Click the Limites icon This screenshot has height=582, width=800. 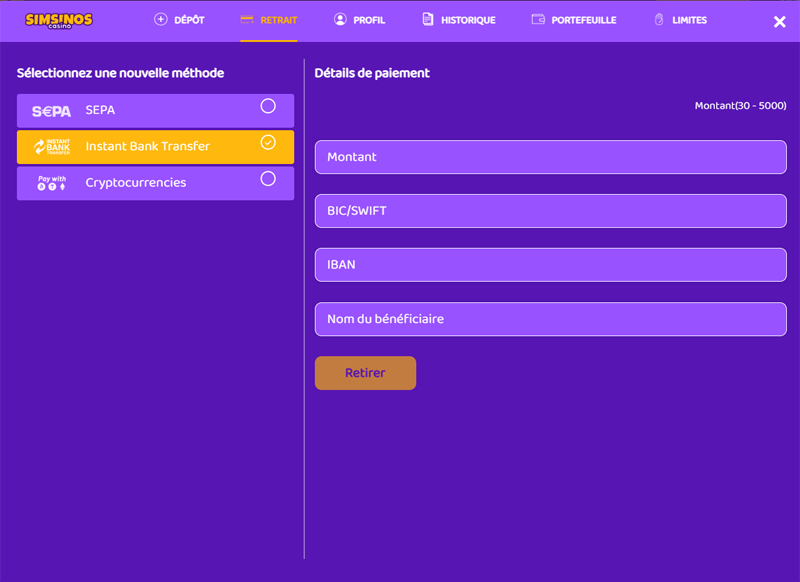(659, 20)
